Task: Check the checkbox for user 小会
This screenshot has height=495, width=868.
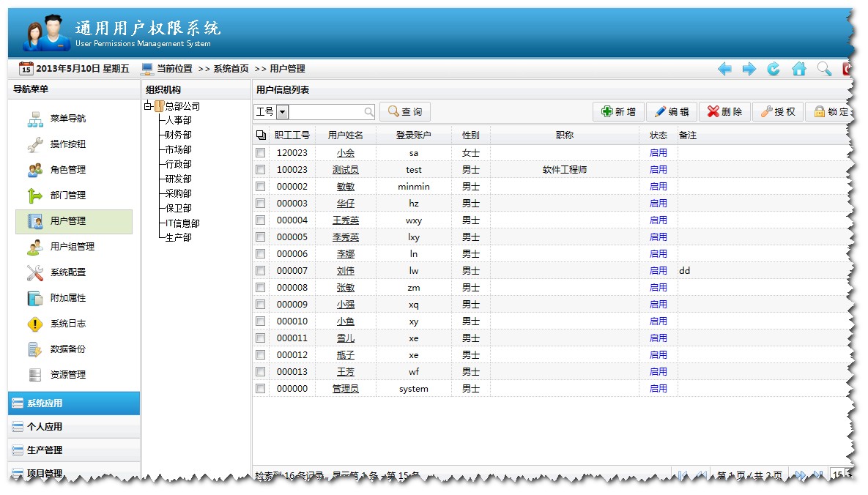Action: pyautogui.click(x=260, y=152)
